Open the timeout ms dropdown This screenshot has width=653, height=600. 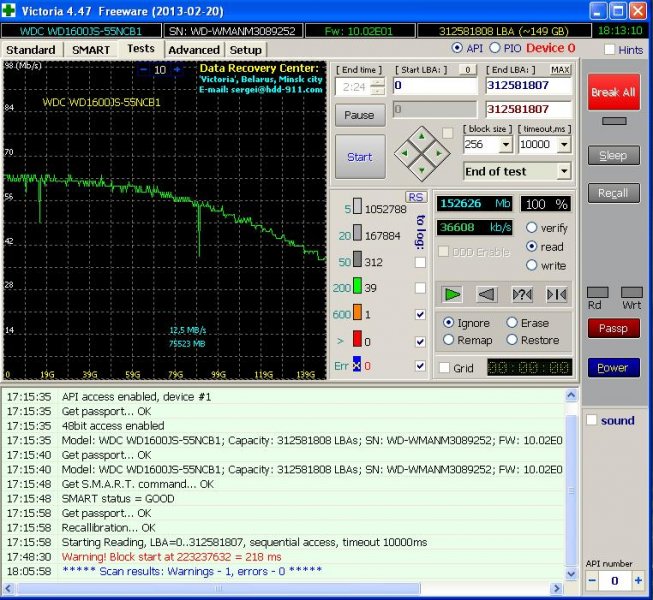[x=565, y=145]
